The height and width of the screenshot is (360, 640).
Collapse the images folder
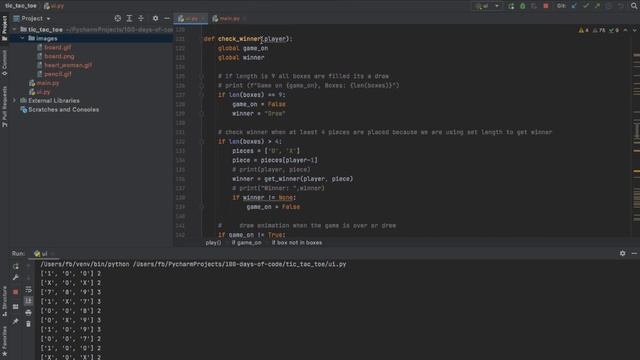22,38
